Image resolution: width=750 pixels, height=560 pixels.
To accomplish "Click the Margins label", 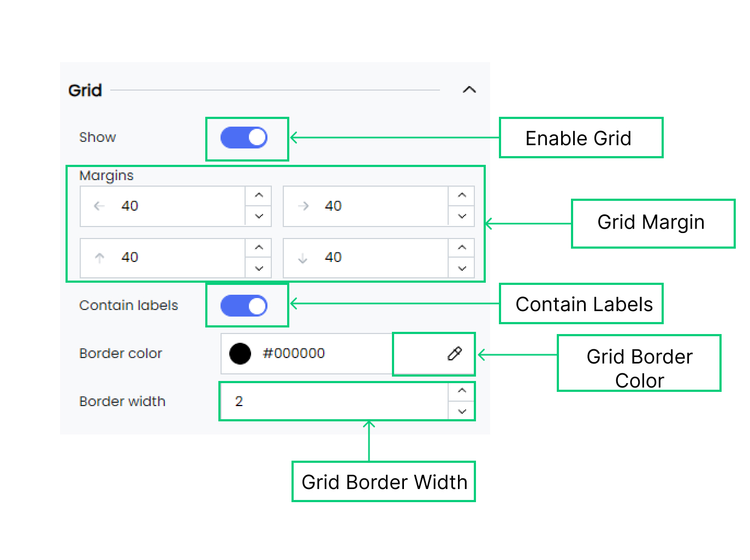I will click(106, 176).
